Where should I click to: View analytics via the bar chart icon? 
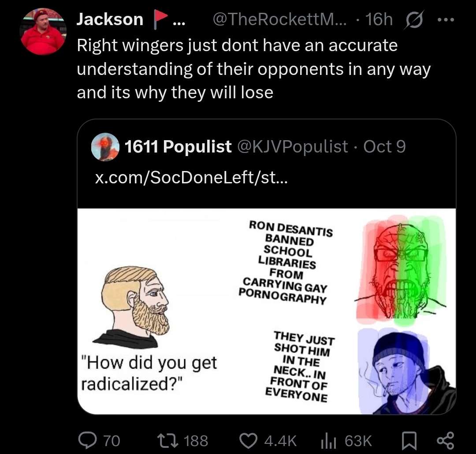pyautogui.click(x=328, y=441)
